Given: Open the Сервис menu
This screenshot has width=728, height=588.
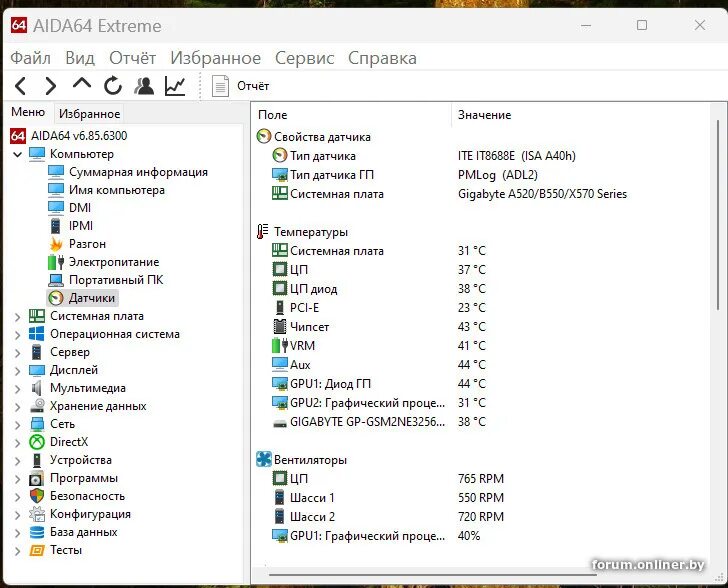Looking at the screenshot, I should [305, 58].
